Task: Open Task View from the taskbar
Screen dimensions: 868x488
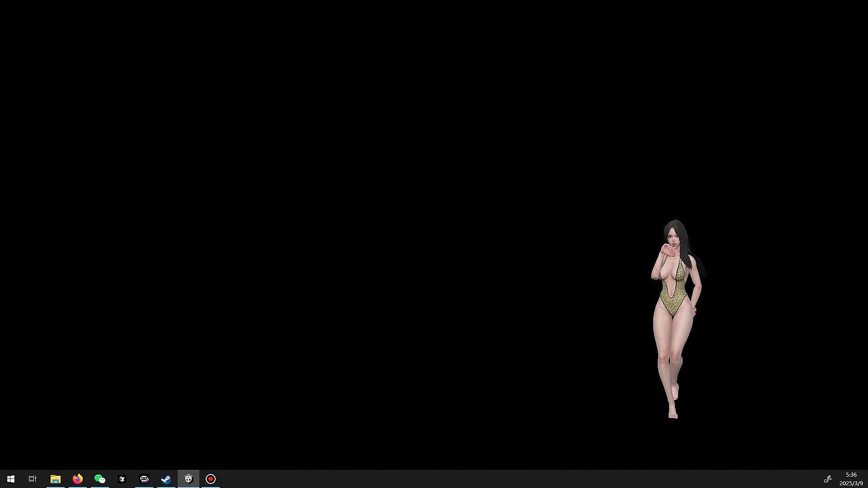Action: tap(33, 479)
